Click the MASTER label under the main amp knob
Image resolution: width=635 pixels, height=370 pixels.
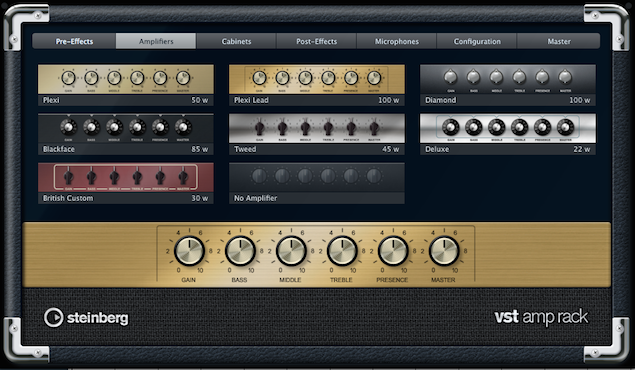click(x=443, y=280)
